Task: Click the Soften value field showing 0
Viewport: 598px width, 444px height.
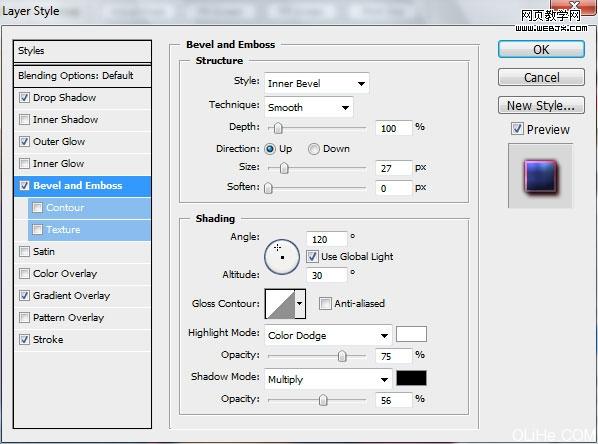Action: point(394,188)
